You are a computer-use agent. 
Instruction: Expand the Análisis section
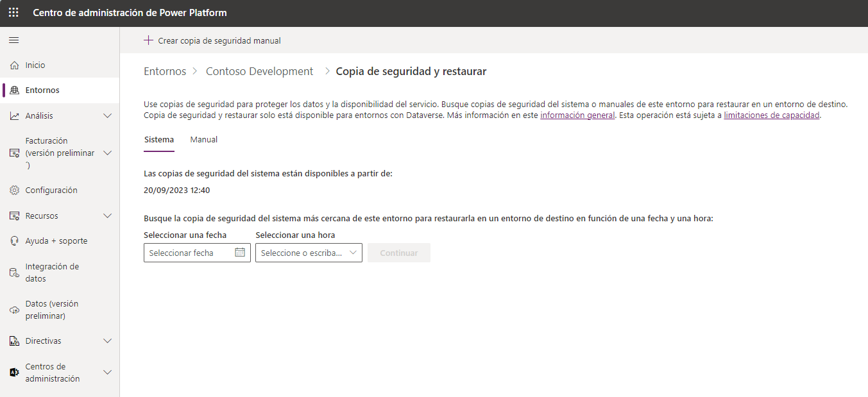107,115
